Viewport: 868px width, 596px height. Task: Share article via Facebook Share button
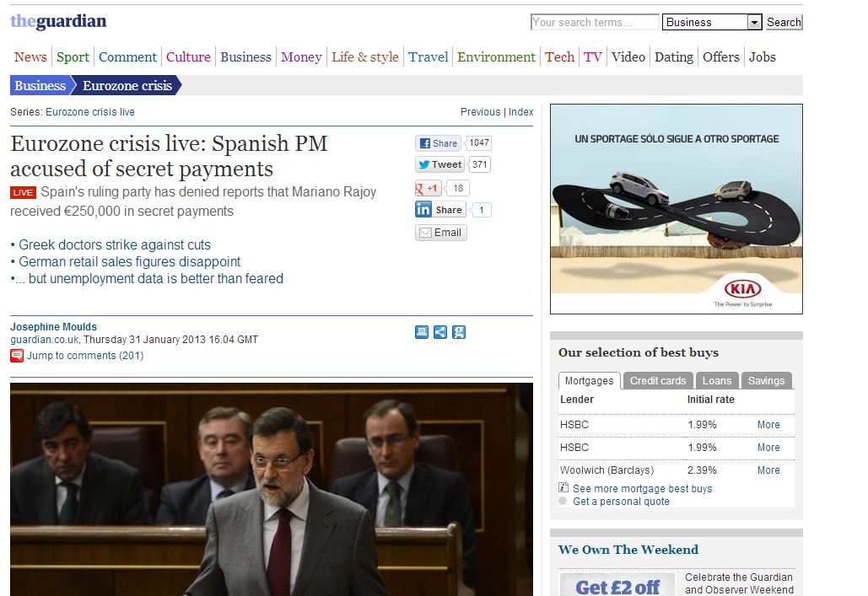click(438, 143)
